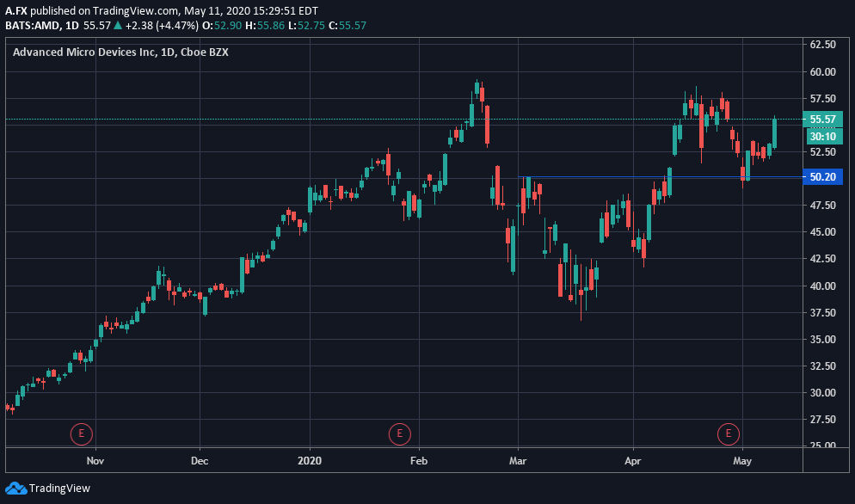The image size is (855, 504).
Task: Click the dotted current-price line
Action: (x=403, y=119)
